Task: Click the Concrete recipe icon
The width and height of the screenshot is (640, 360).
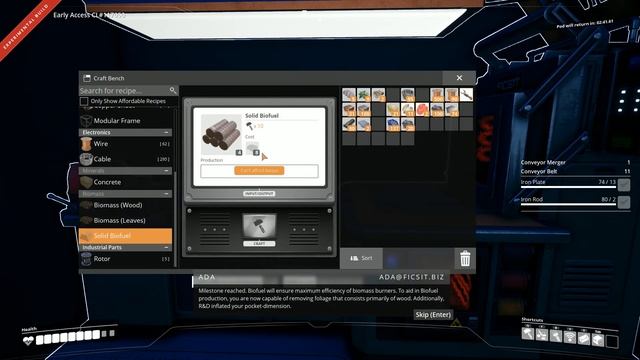Action: tap(86, 182)
